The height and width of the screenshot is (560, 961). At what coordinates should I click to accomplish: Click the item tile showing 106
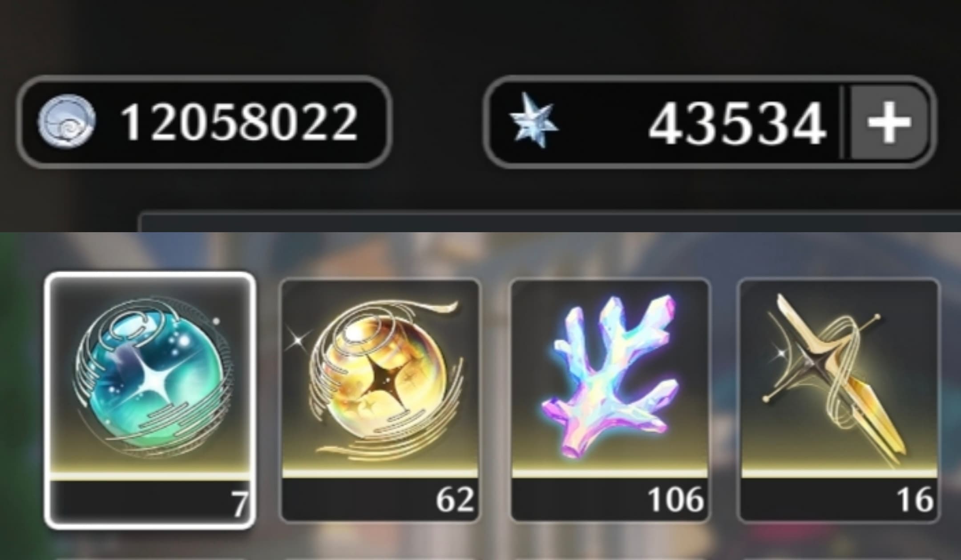pyautogui.click(x=610, y=400)
